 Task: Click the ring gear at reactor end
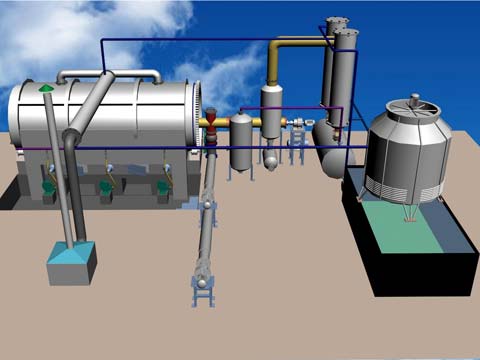point(198,113)
